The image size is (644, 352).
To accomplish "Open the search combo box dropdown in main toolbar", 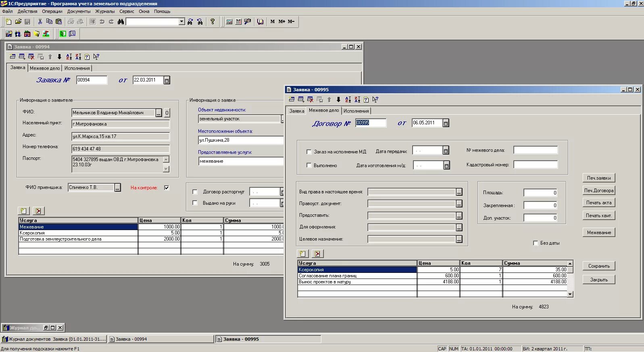I will pyautogui.click(x=182, y=22).
